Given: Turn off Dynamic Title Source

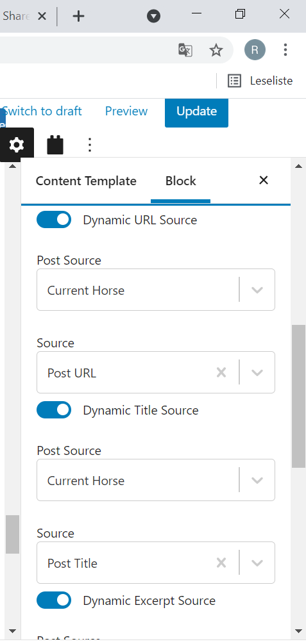Looking at the screenshot, I should pyautogui.click(x=54, y=410).
